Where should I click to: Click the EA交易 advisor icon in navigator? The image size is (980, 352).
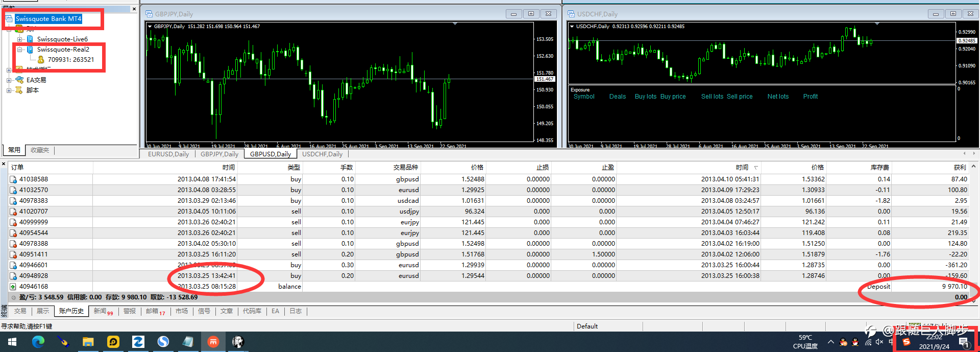(x=19, y=80)
